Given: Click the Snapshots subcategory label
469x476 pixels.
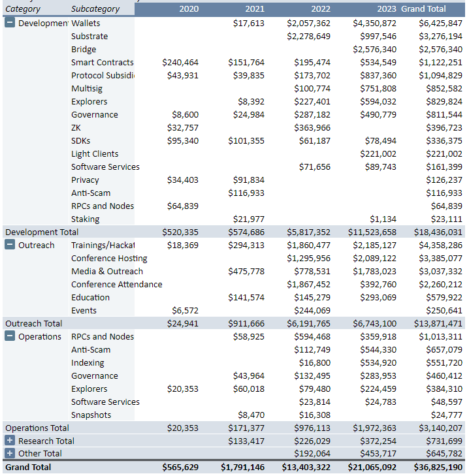Looking at the screenshot, I should [91, 415].
